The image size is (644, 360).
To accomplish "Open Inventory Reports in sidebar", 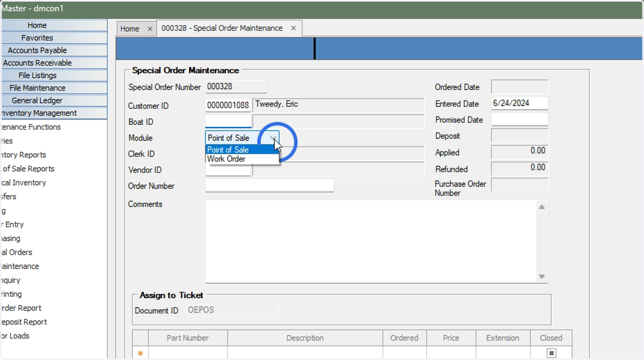I will (x=23, y=155).
